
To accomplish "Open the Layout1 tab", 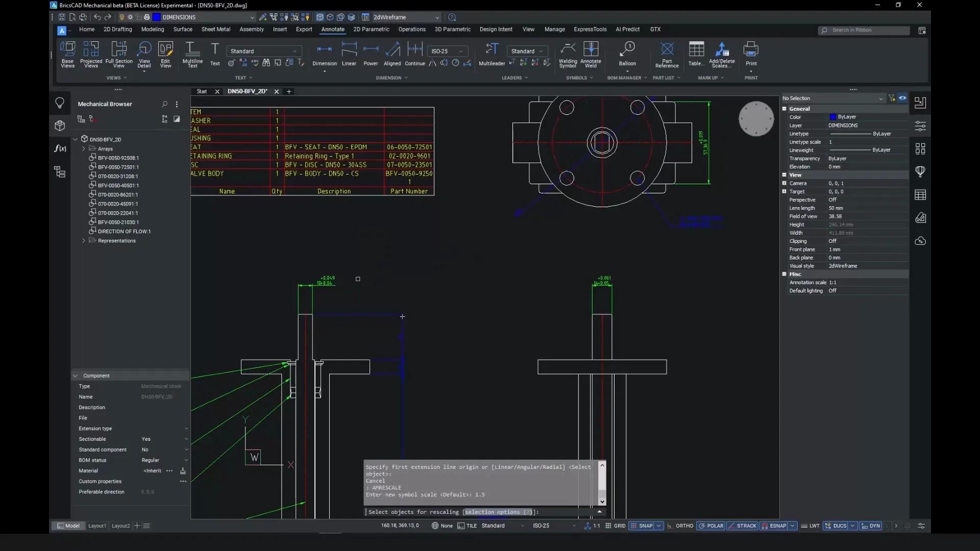I will coord(97,525).
